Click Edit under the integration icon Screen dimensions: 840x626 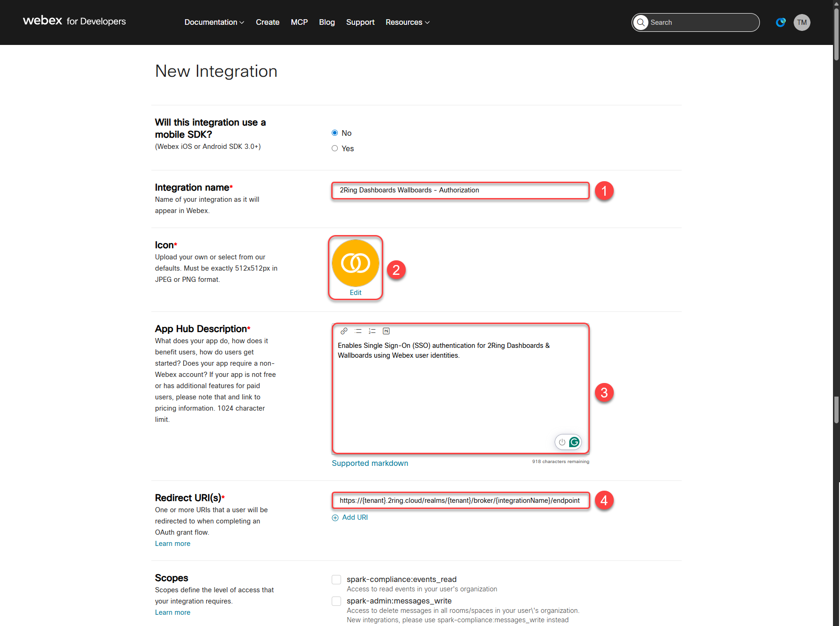point(356,293)
